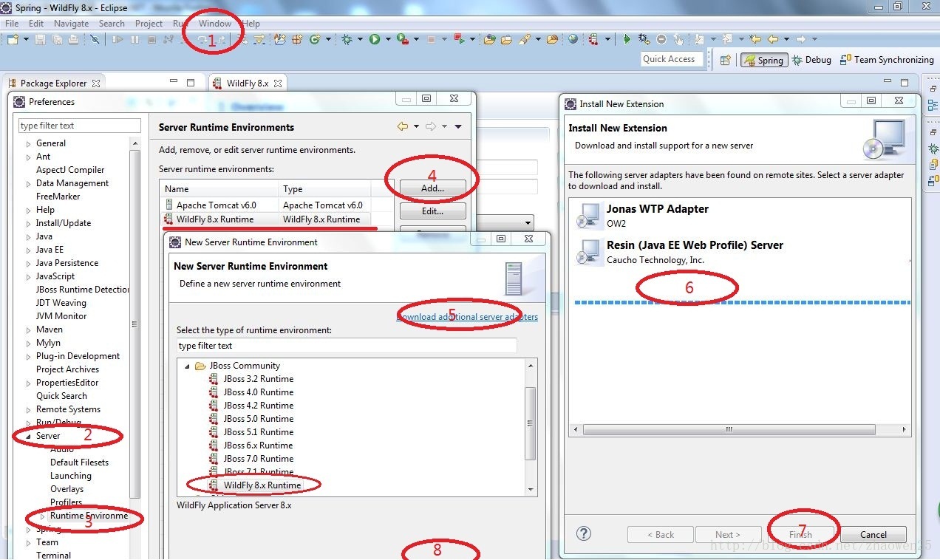This screenshot has height=560, width=940.
Task: Open the Edit menu
Action: [x=36, y=24]
